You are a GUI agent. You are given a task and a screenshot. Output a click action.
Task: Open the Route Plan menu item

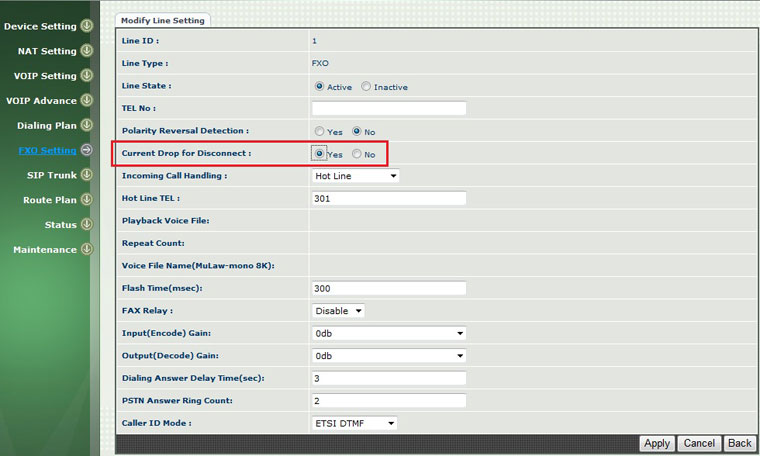click(x=50, y=200)
